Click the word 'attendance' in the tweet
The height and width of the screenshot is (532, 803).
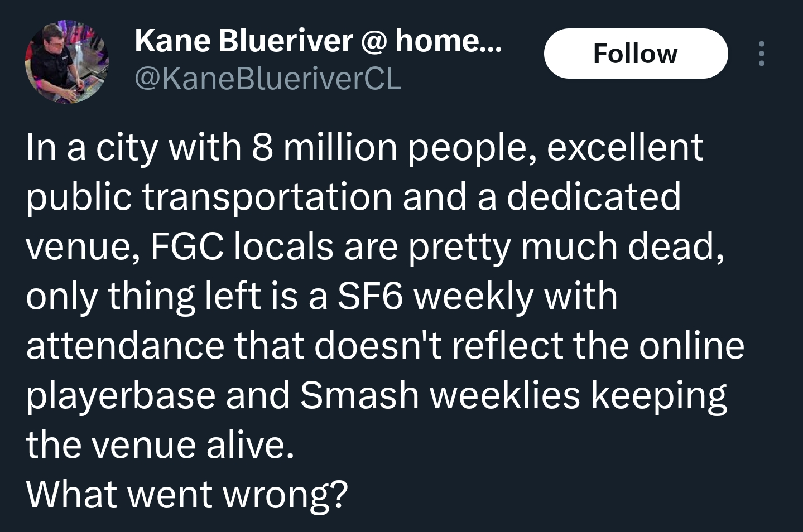tap(124, 346)
